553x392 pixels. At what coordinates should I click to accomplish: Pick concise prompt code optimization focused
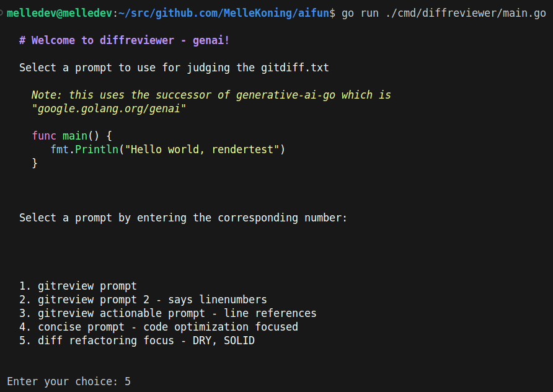point(159,327)
